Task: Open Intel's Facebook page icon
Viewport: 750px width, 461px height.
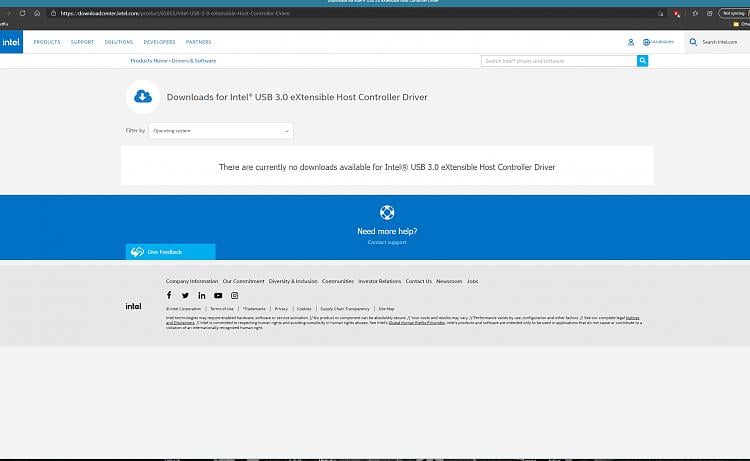Action: [169, 295]
